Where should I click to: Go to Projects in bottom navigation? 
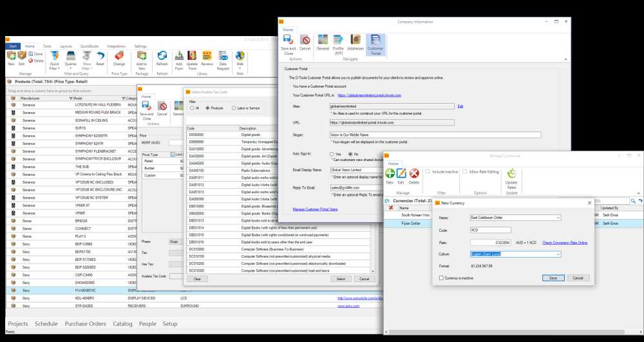pyautogui.click(x=18, y=324)
